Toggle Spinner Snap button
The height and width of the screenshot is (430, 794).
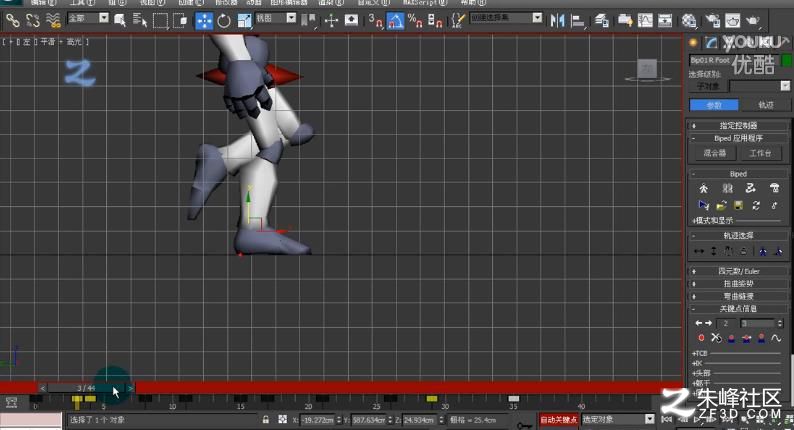pos(435,21)
